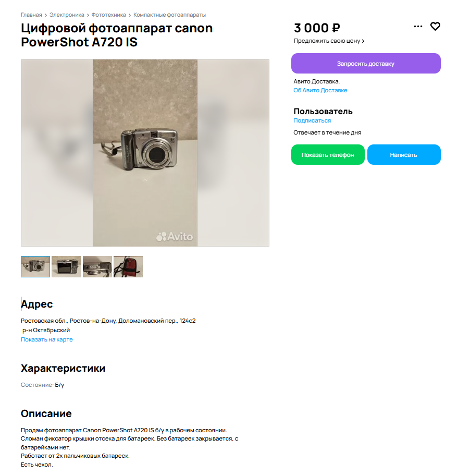Open 'Электроника' breadcrumb category
The width and height of the screenshot is (458, 476).
(x=67, y=15)
